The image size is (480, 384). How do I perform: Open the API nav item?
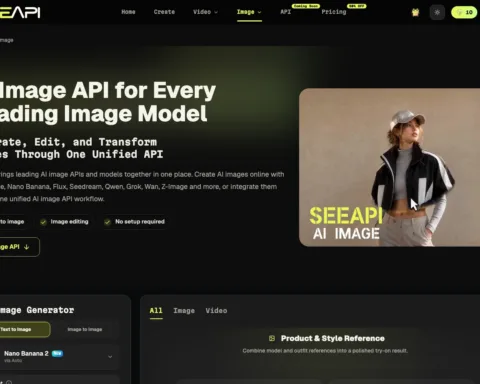tap(286, 12)
